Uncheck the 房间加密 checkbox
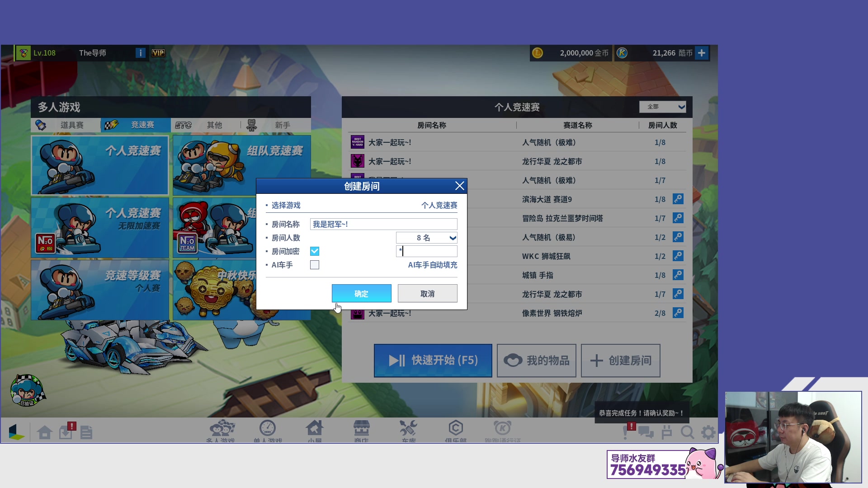The width and height of the screenshot is (868, 488). coord(315,251)
